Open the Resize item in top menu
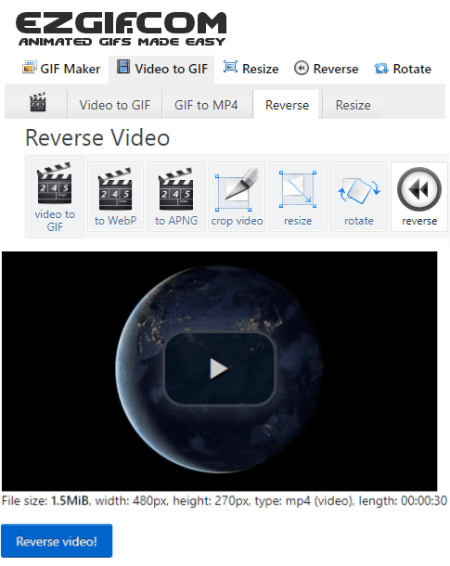 [251, 68]
